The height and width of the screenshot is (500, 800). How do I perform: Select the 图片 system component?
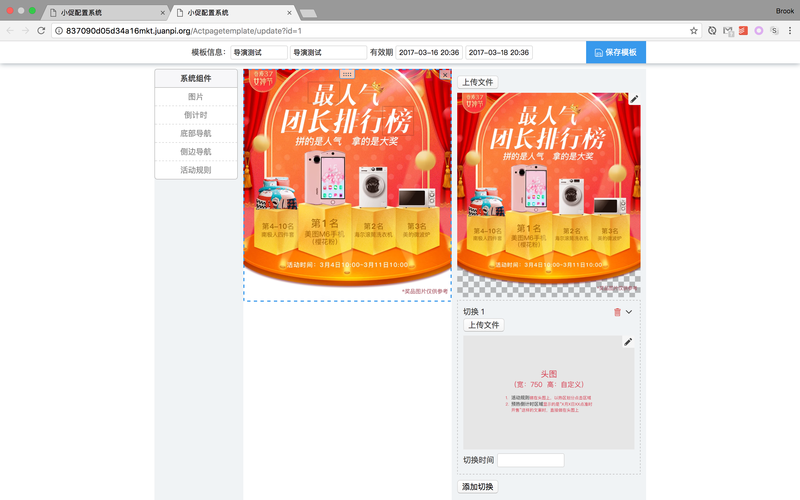tap(196, 96)
